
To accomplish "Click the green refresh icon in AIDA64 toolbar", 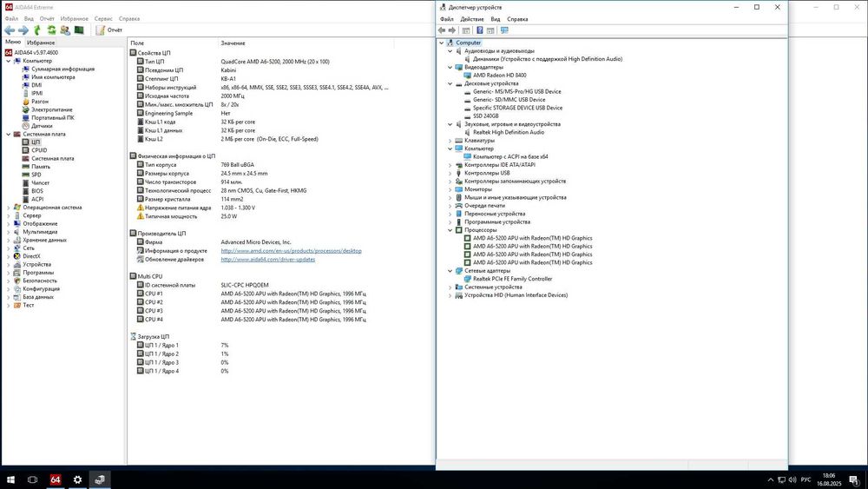I will (51, 30).
